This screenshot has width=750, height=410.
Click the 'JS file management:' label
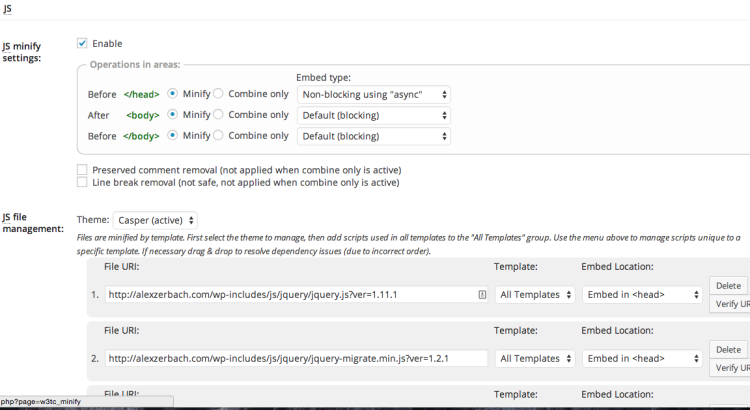point(33,223)
